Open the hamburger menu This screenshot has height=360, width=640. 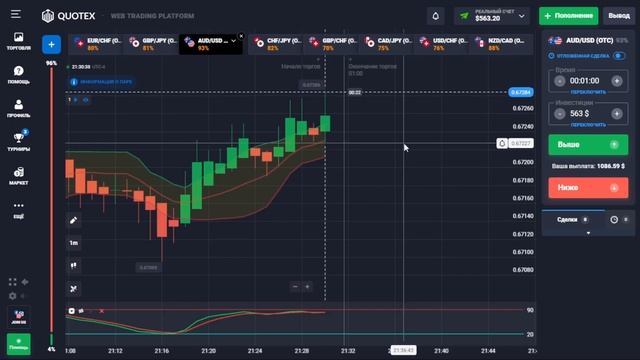pos(16,14)
